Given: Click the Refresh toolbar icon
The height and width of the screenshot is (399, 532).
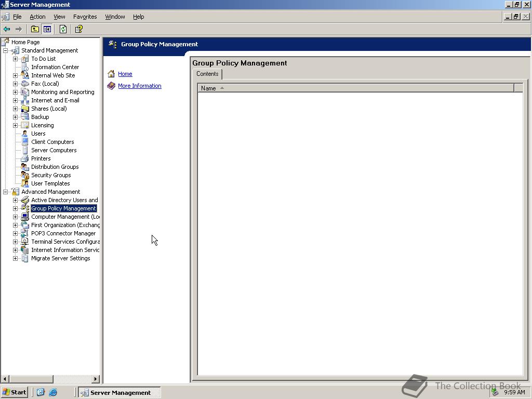Looking at the screenshot, I should (x=63, y=29).
